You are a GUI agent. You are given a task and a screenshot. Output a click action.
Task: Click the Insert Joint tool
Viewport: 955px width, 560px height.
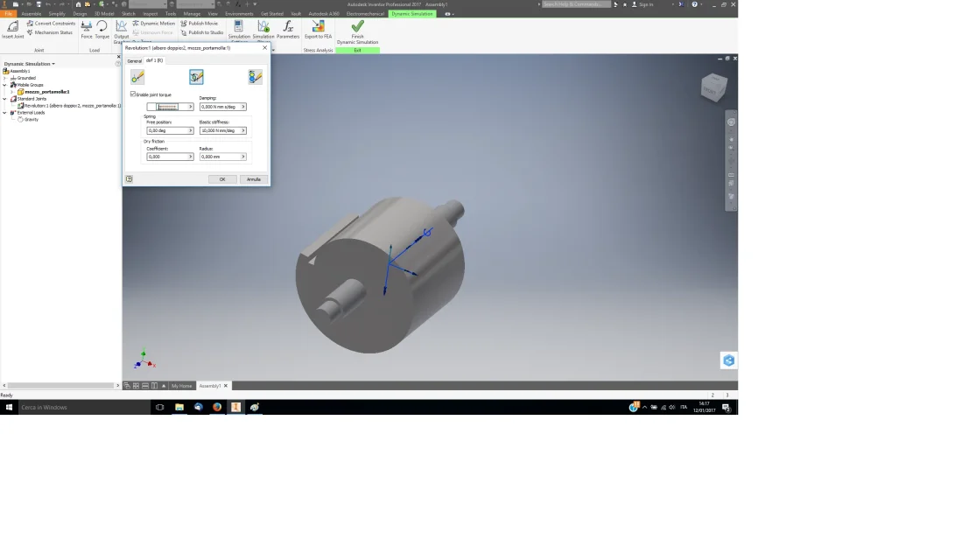pos(12,29)
